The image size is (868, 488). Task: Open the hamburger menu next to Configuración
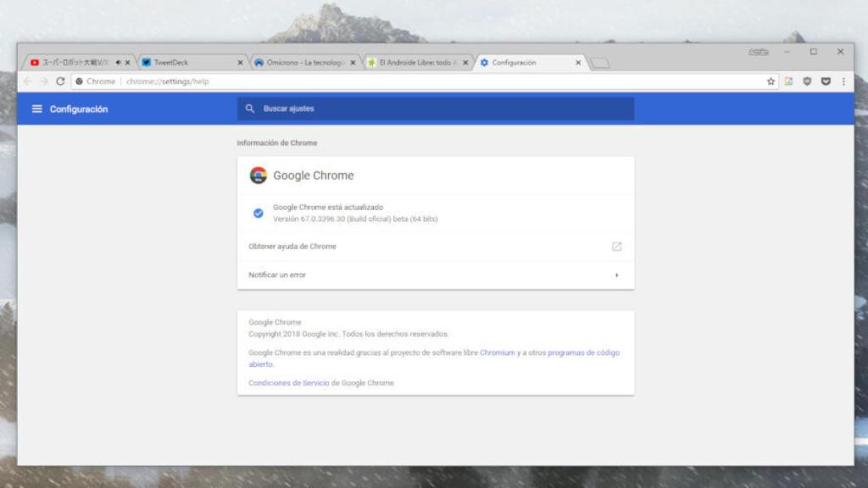[36, 108]
